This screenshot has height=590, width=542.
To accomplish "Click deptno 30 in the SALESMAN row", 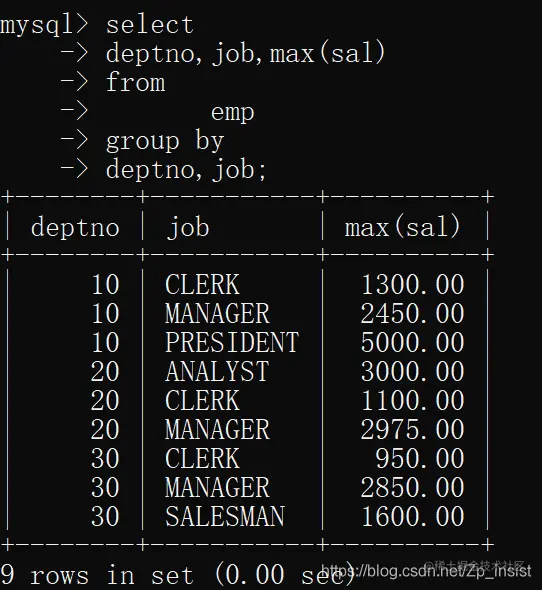I will [105, 516].
